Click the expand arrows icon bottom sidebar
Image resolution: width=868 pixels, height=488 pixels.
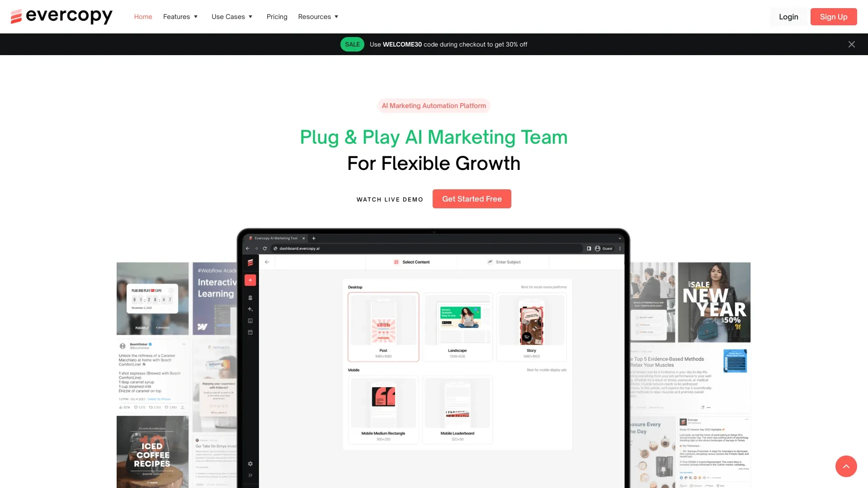(x=250, y=475)
